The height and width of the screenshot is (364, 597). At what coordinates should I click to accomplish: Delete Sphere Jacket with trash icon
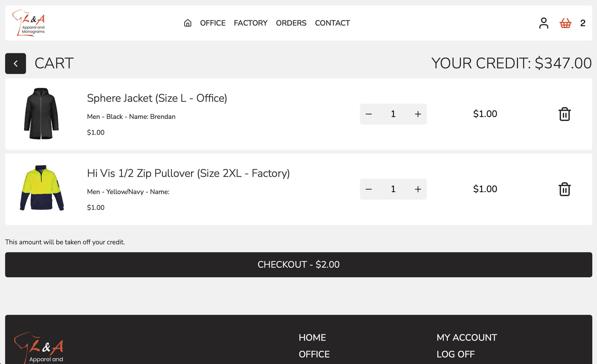564,114
